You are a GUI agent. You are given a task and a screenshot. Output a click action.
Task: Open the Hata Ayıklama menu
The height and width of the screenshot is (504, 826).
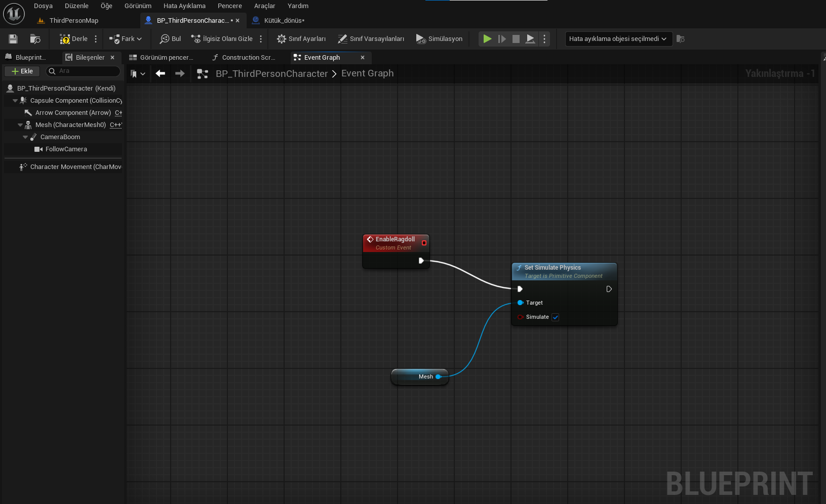pos(184,6)
